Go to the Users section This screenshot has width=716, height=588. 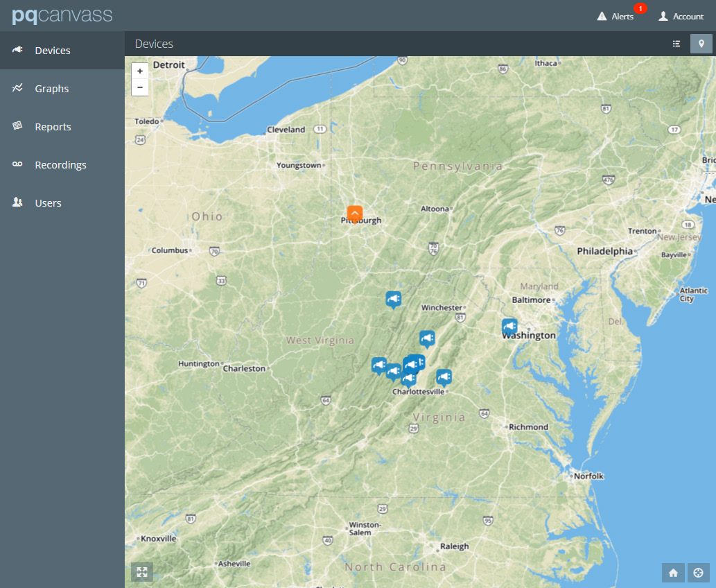pyautogui.click(x=48, y=202)
